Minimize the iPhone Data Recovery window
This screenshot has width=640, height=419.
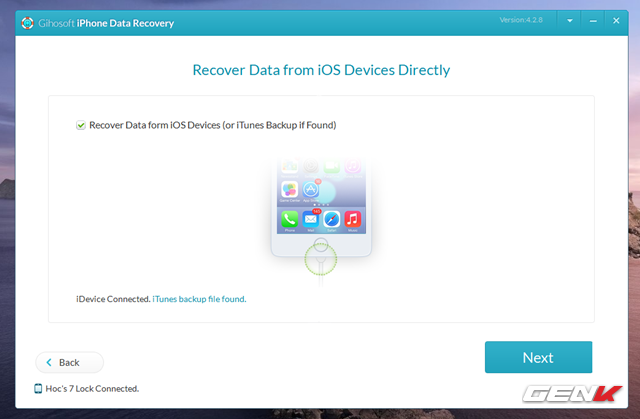[594, 21]
